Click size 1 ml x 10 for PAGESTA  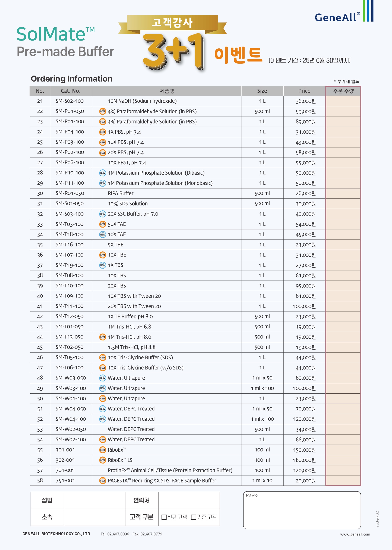click(262, 480)
